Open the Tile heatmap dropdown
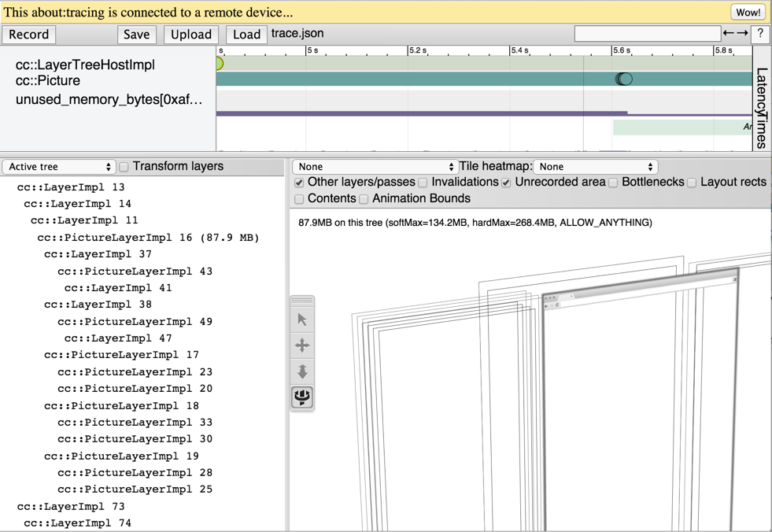772x532 pixels. click(596, 167)
